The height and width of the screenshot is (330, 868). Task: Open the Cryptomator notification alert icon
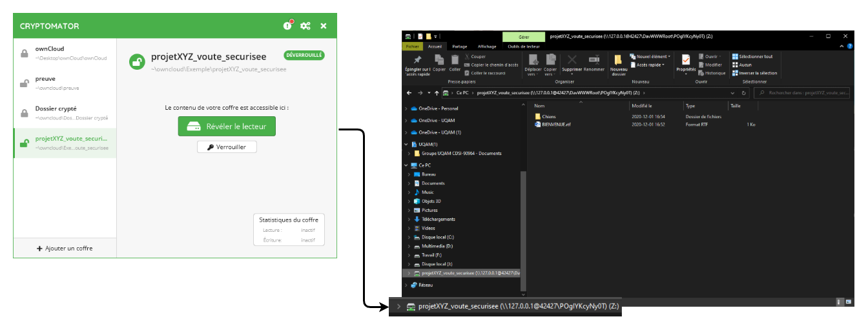point(288,26)
